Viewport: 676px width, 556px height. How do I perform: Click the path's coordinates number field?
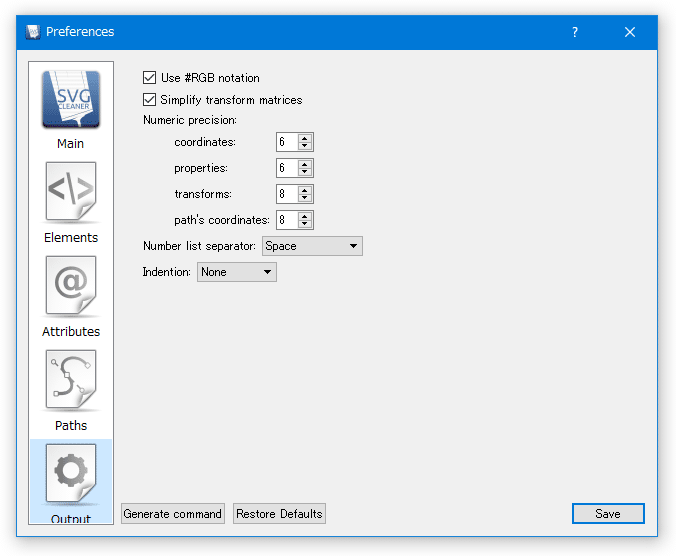(x=288, y=220)
